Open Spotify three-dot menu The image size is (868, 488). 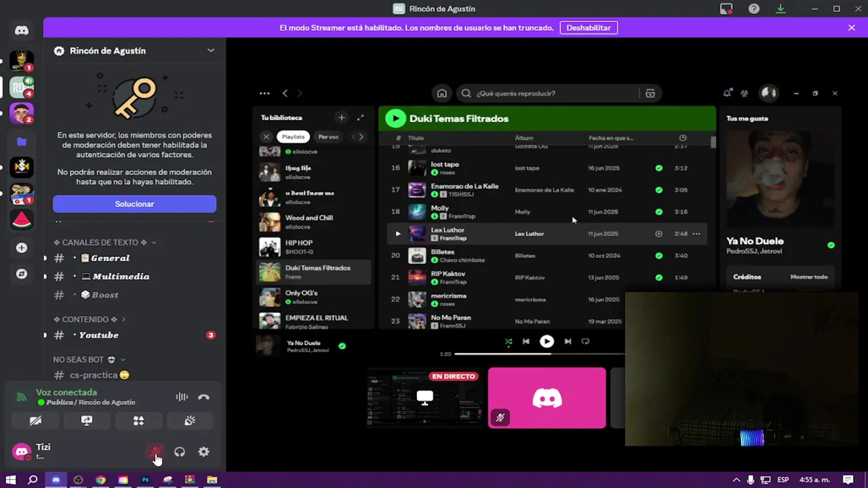(264, 94)
